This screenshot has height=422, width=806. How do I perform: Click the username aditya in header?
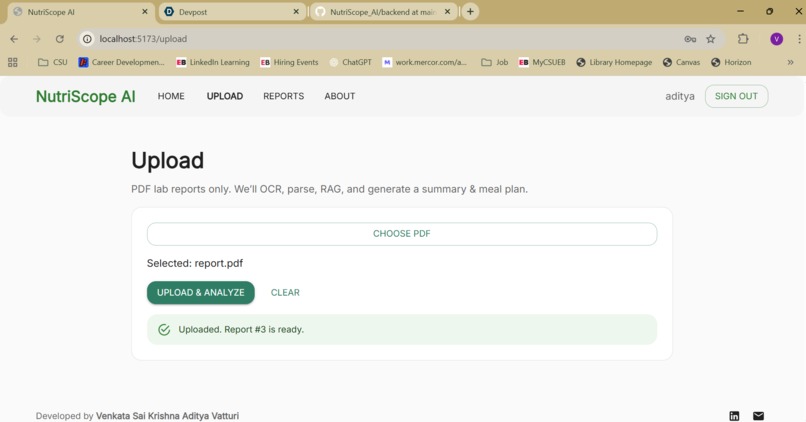click(x=680, y=96)
